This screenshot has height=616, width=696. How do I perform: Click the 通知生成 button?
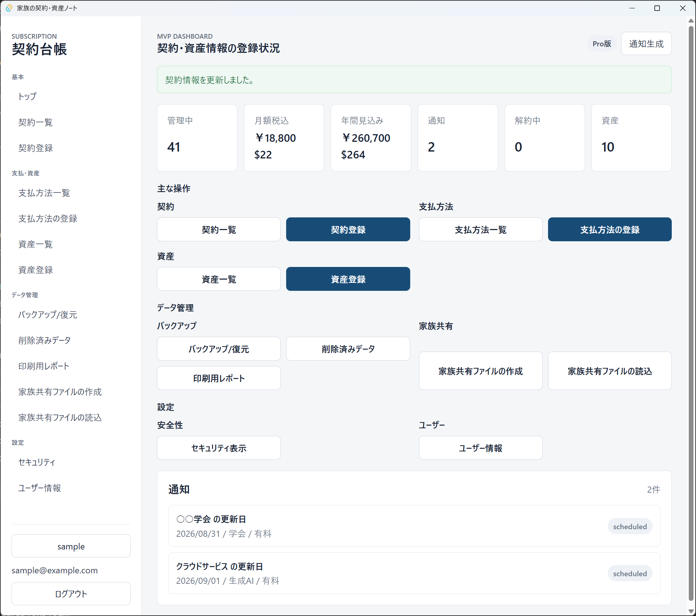[x=646, y=44]
